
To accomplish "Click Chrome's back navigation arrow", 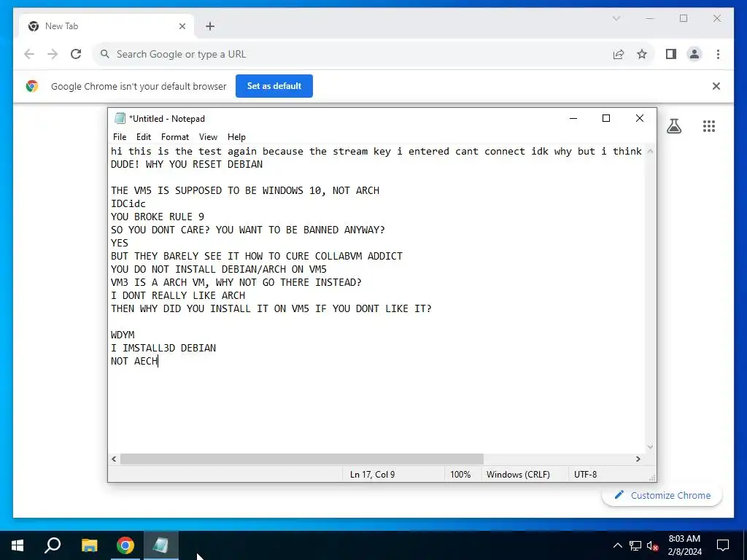I will [x=29, y=54].
